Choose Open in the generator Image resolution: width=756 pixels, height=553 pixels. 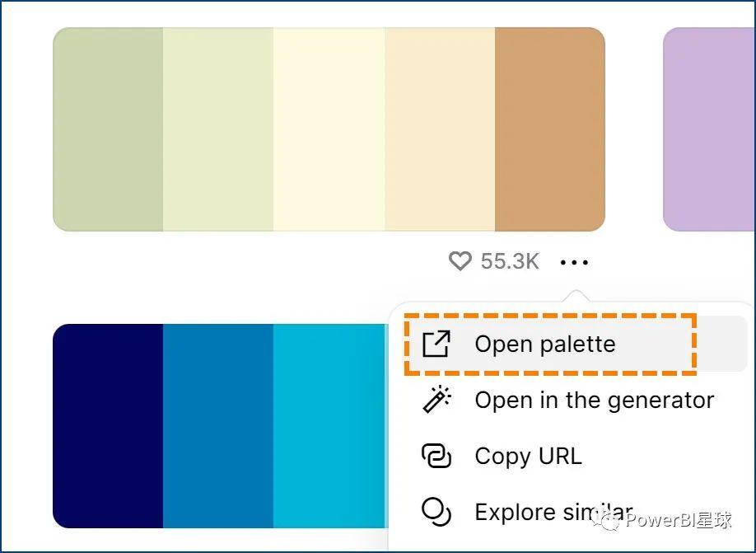(x=594, y=400)
